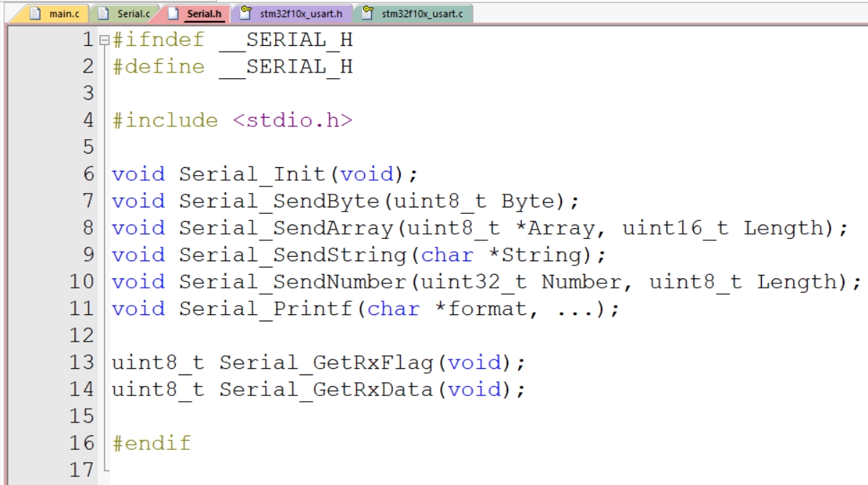Click the stm32f10x_usart.c tab key icon

point(367,12)
